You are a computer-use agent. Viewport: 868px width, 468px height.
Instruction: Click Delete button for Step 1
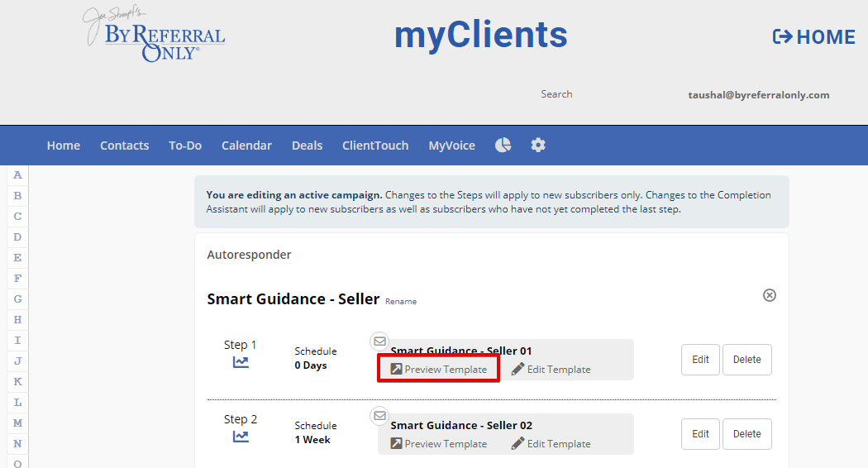pos(746,360)
